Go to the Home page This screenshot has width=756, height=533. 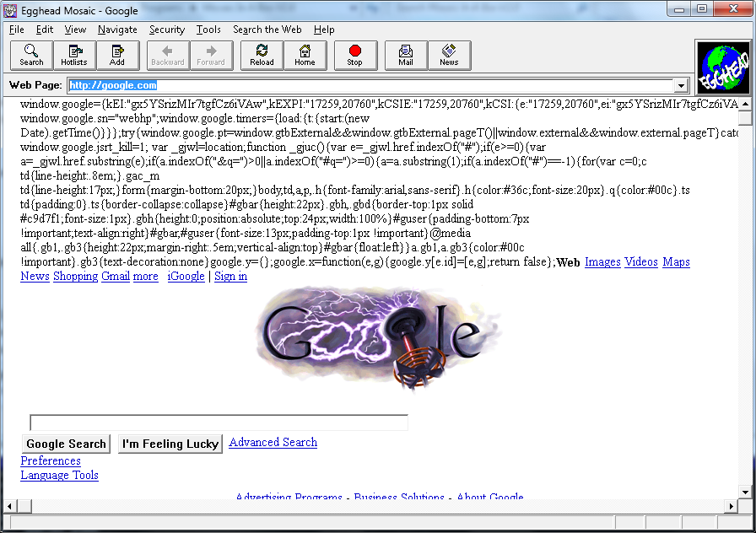[x=305, y=56]
